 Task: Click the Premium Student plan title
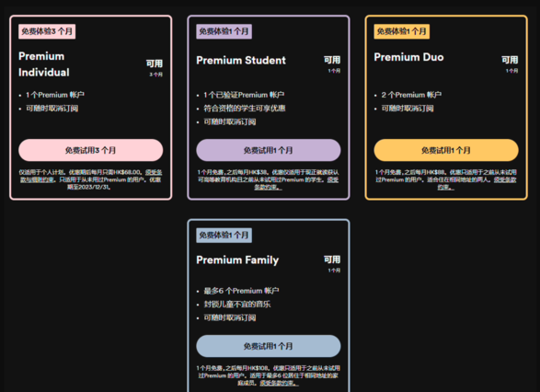241,61
